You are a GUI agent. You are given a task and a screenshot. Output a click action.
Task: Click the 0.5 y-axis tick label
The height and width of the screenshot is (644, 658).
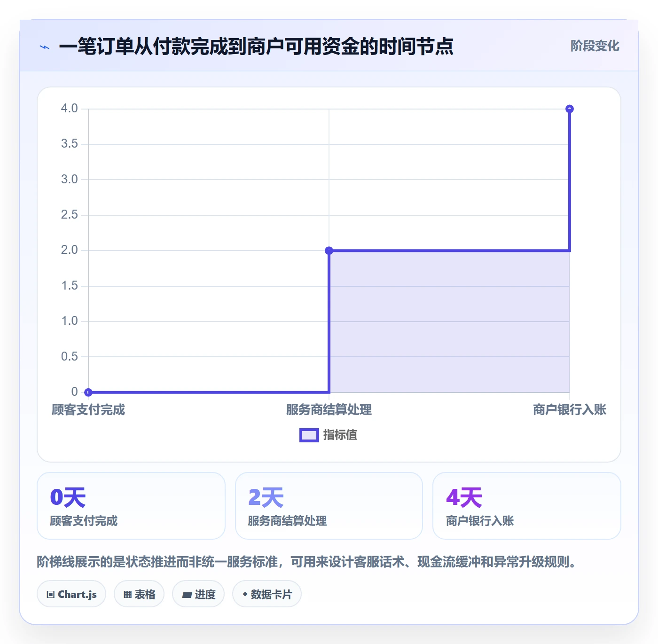click(70, 356)
